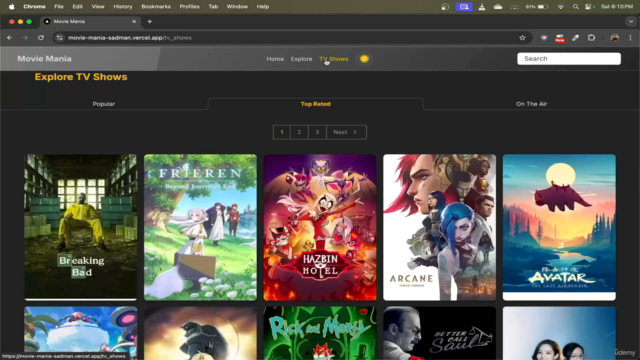Screen dimensions: 640x360
Task: Open the Breaking Bad poster
Action: [x=81, y=227]
